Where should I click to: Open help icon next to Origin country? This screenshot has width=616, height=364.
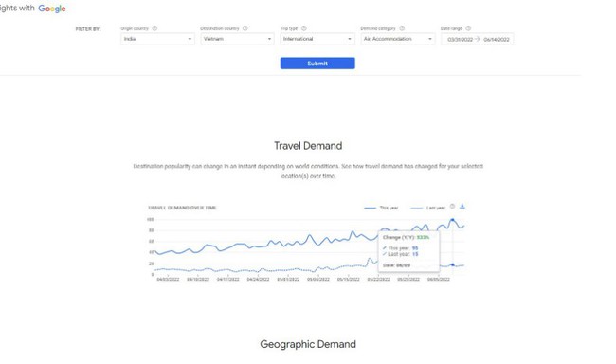[154, 28]
